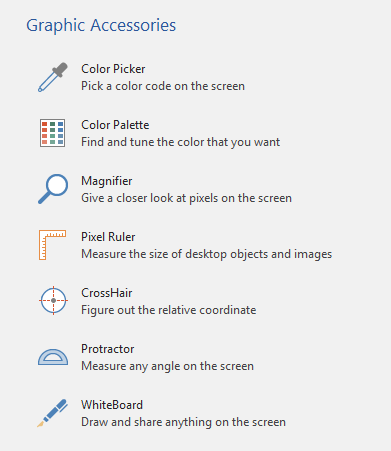Image resolution: width=391 pixels, height=451 pixels.
Task: Launch the Magnifier glass icon
Action: 53,189
